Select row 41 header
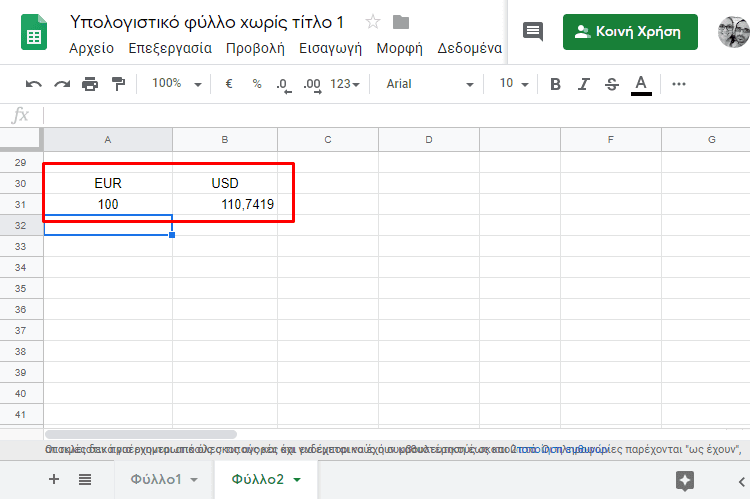This screenshot has height=500, width=750. (x=21, y=414)
